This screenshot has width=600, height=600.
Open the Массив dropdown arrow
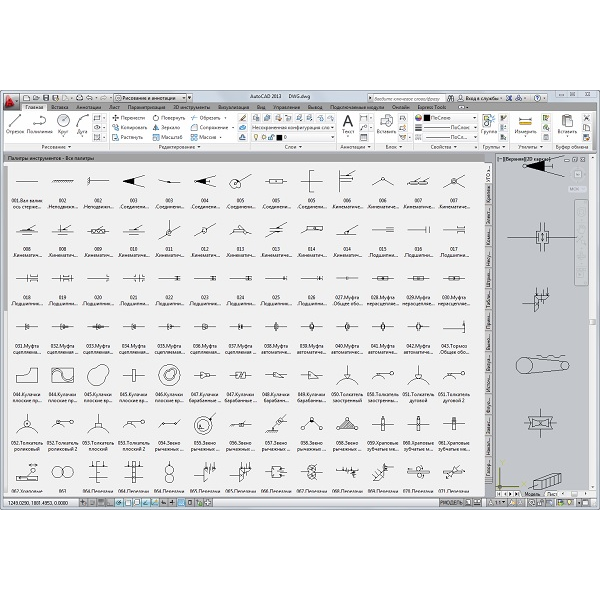click(x=220, y=137)
